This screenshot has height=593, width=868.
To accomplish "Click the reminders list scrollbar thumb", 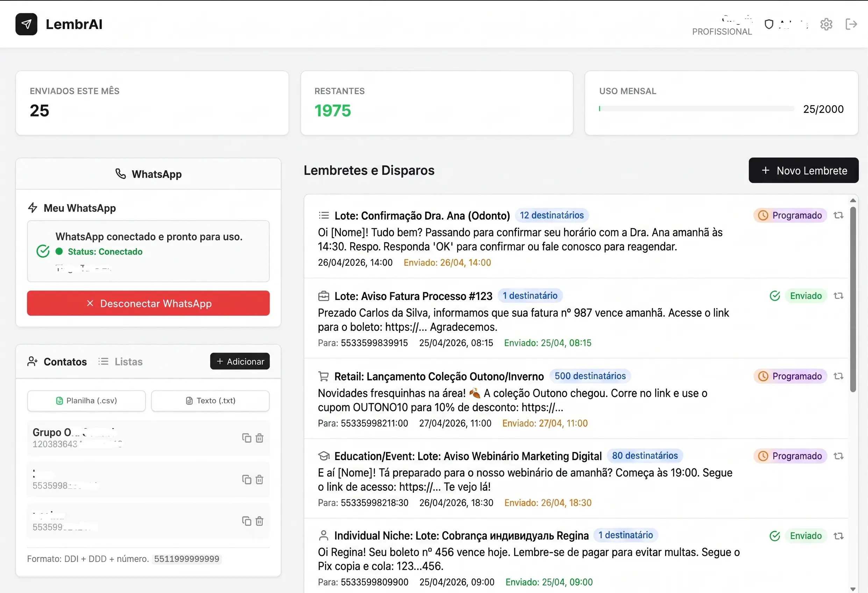I will [x=853, y=300].
